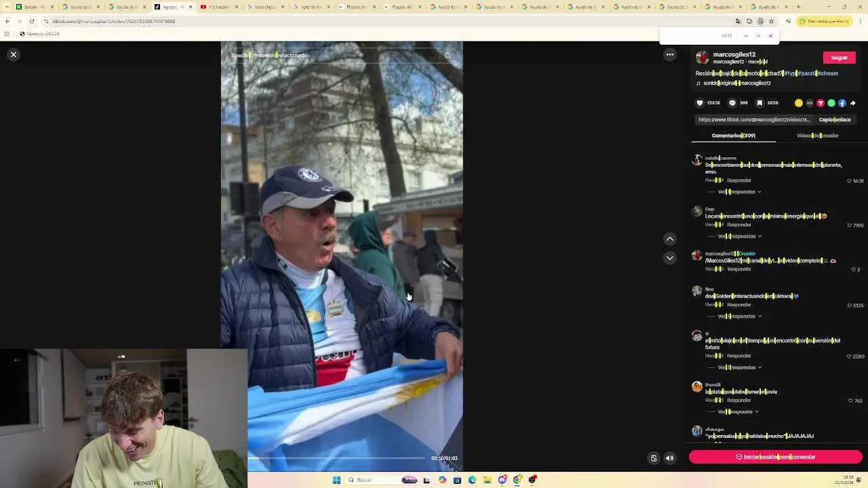Viewport: 868px width, 488px height.
Task: Click the embed code icon
Action: click(x=810, y=103)
